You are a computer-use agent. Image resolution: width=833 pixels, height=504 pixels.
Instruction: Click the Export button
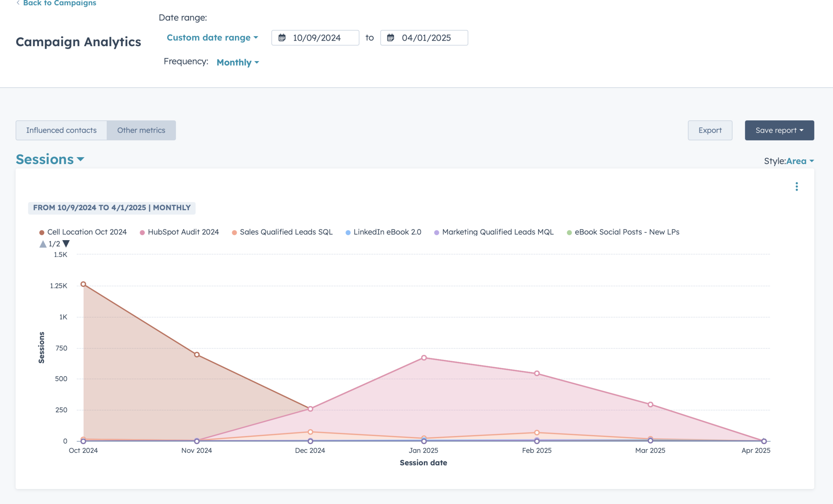pos(710,130)
